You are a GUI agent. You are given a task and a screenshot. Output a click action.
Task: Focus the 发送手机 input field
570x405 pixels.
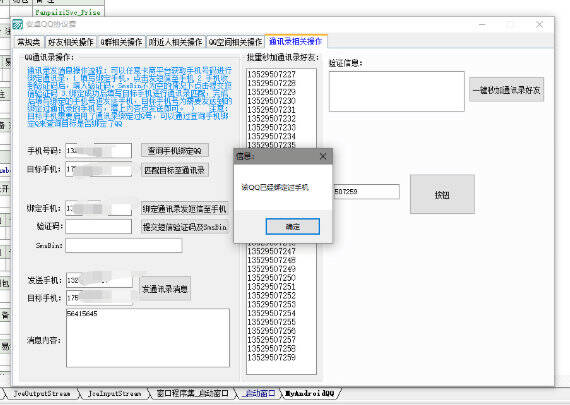click(x=99, y=280)
